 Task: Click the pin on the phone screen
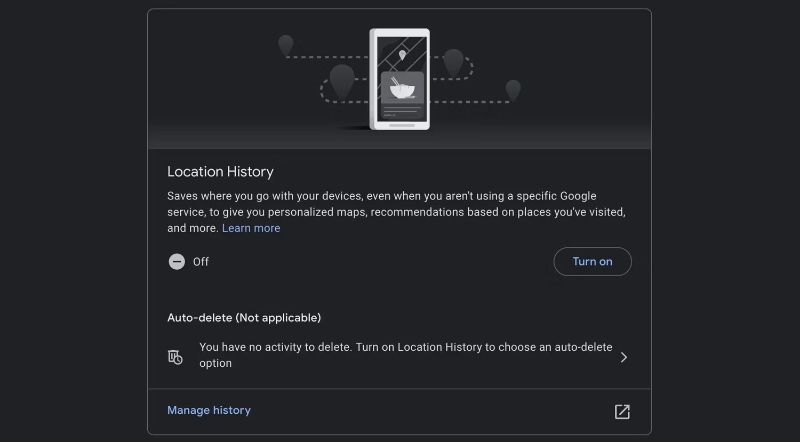click(402, 55)
